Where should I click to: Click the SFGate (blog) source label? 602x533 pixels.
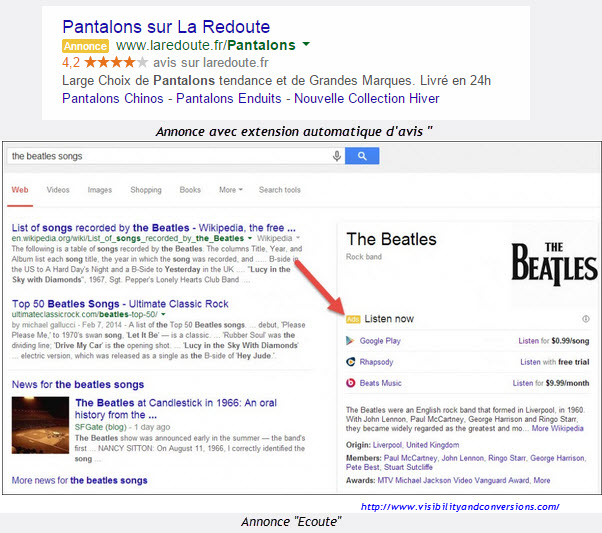(x=101, y=427)
